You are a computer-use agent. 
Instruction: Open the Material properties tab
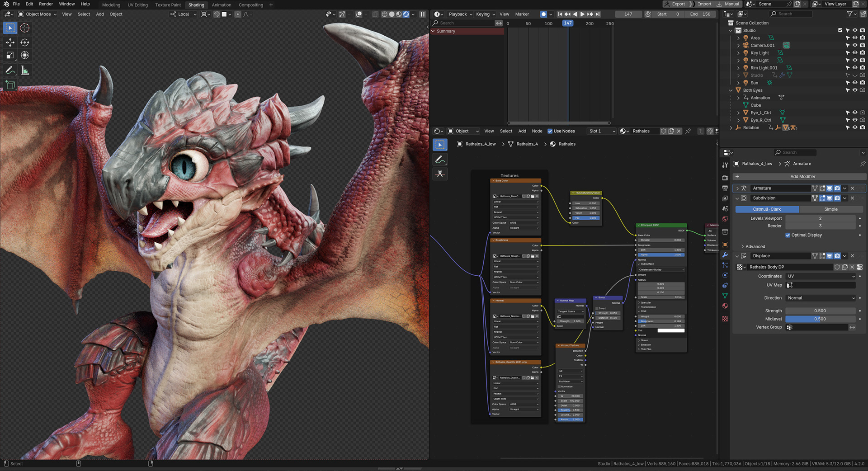tap(725, 306)
